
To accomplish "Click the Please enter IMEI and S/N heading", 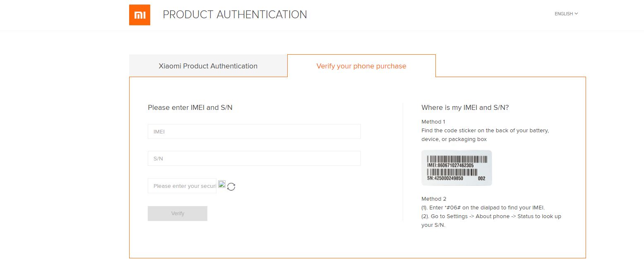I will tap(190, 107).
